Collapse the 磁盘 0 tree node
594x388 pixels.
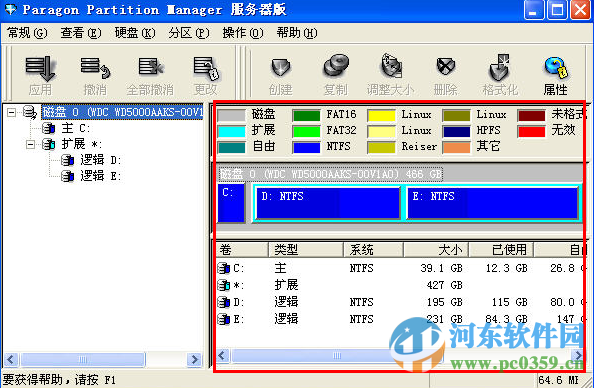[x=12, y=113]
